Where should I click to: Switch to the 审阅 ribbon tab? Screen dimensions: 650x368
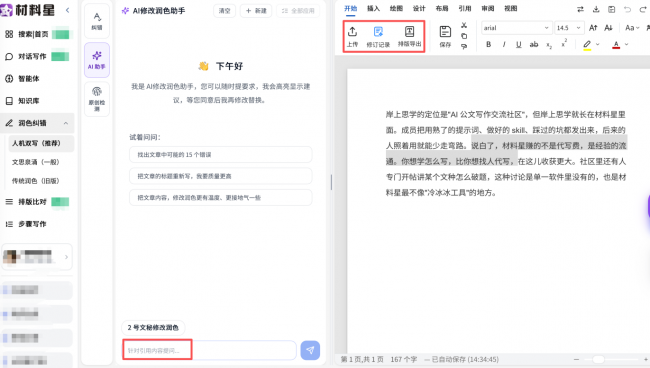(488, 8)
